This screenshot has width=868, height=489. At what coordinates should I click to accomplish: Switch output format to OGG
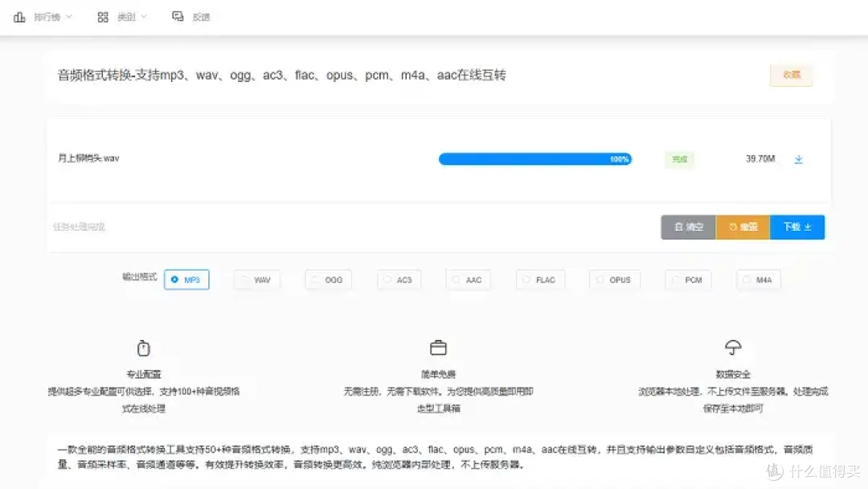(328, 280)
